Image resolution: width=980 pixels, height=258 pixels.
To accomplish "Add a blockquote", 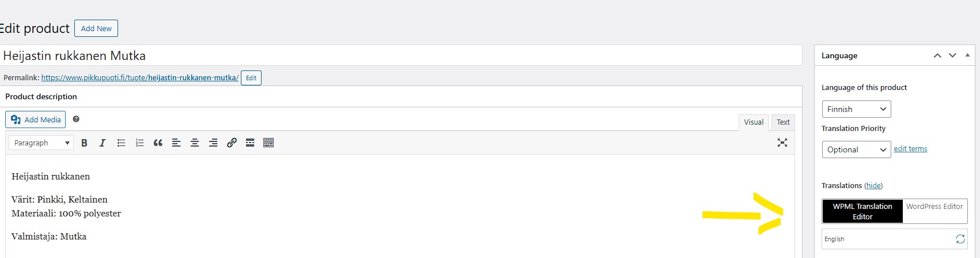I will click(158, 143).
